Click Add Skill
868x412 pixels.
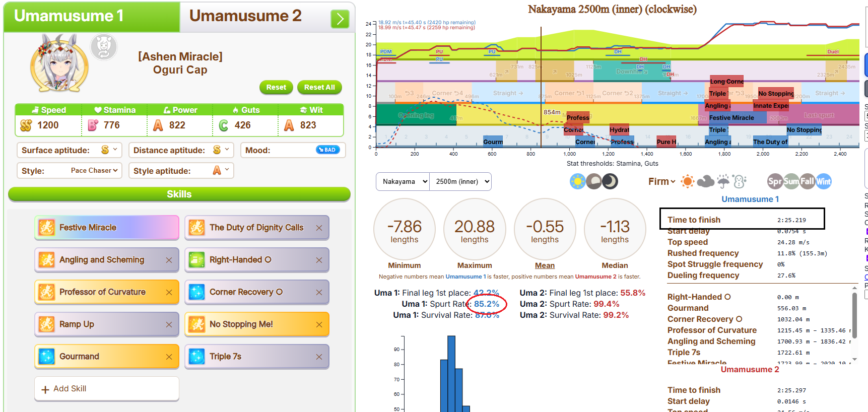[x=107, y=389]
